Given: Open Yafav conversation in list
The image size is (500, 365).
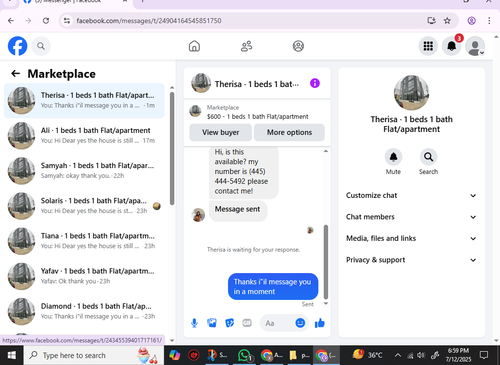Looking at the screenshot, I should pyautogui.click(x=84, y=276).
